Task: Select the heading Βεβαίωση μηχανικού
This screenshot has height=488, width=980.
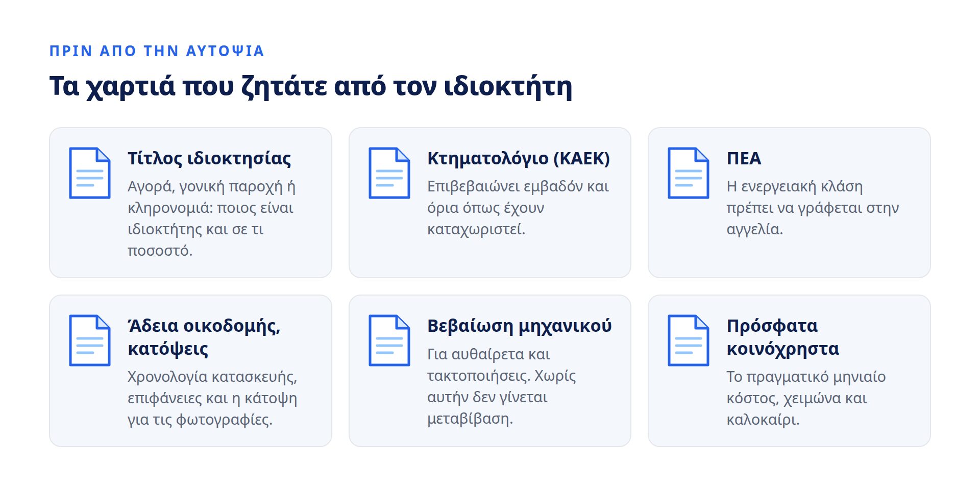Action: click(520, 326)
